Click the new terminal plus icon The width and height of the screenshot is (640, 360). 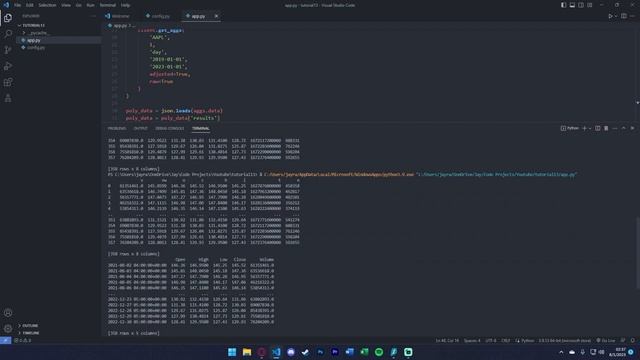pos(584,128)
